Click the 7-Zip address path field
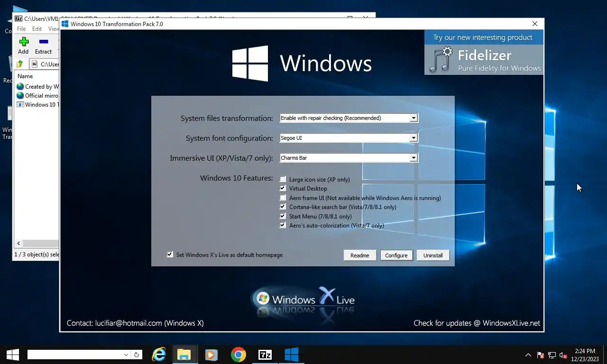This screenshot has width=607, height=364. coord(45,64)
